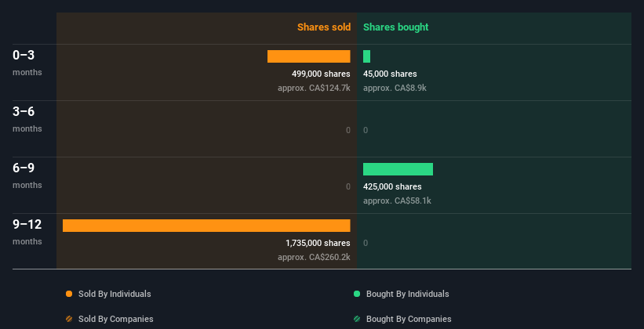This screenshot has width=644, height=329.
Task: Toggle the Bought By Individuals legend label
Action: 407,294
